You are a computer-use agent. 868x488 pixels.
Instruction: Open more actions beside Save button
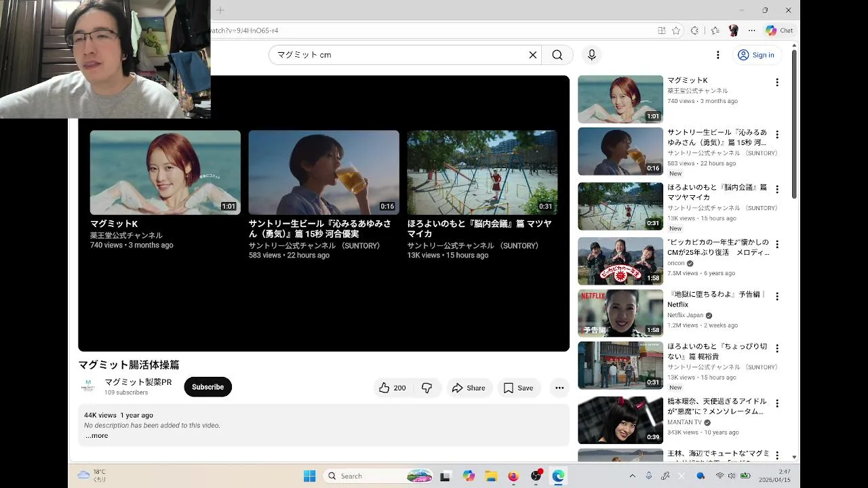(x=559, y=388)
